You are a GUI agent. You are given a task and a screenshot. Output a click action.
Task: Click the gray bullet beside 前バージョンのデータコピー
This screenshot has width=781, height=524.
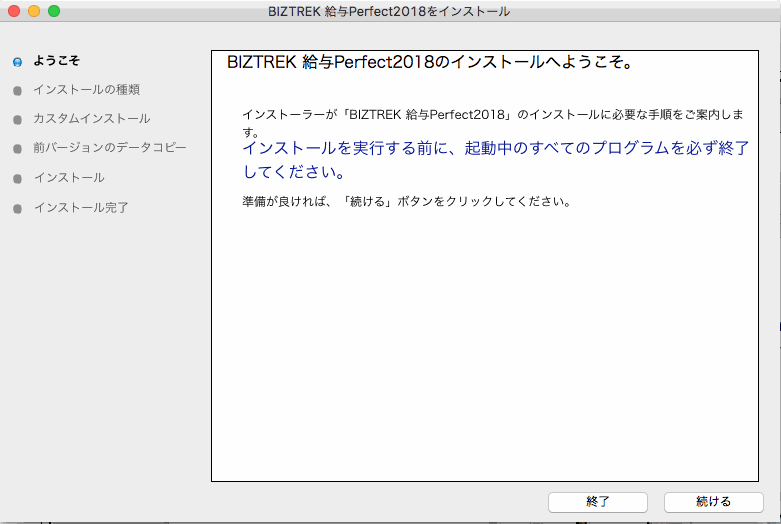pyautogui.click(x=17, y=149)
